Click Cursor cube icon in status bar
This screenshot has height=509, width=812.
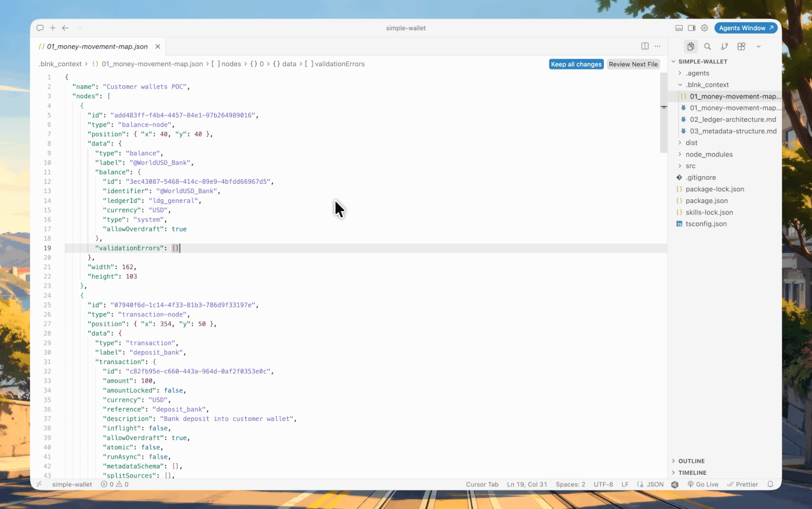[x=675, y=484]
